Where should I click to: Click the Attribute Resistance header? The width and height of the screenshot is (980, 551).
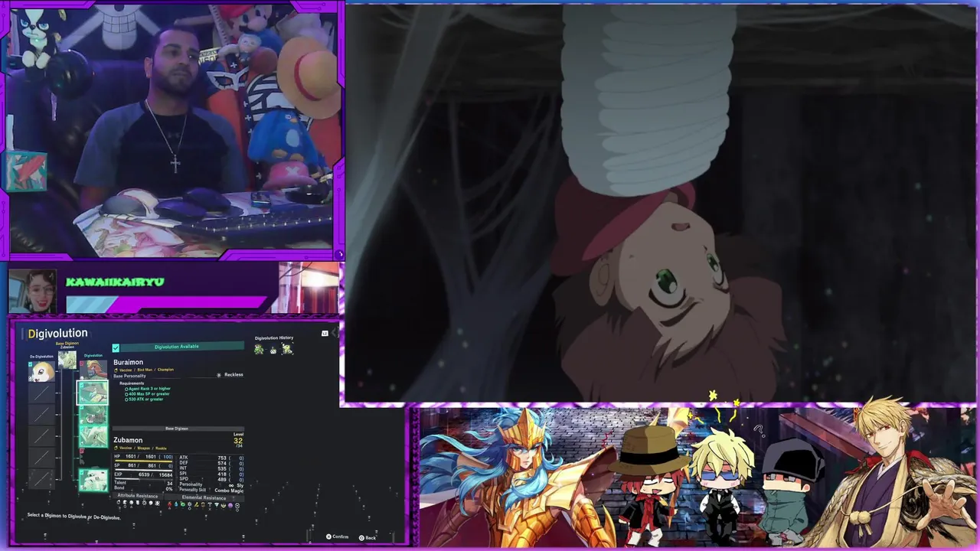[x=138, y=496]
